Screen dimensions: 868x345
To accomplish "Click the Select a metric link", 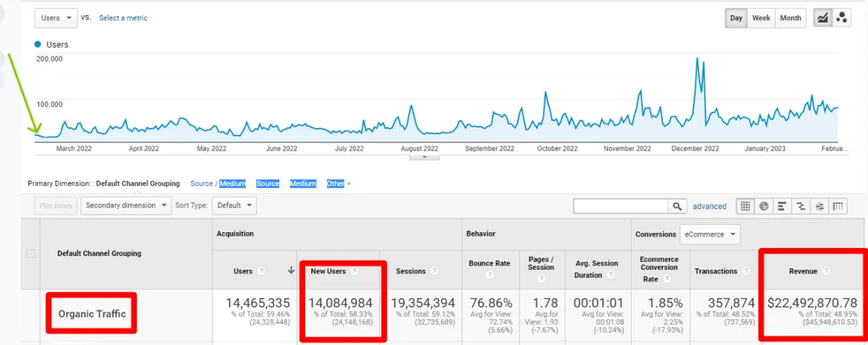I will point(123,18).
